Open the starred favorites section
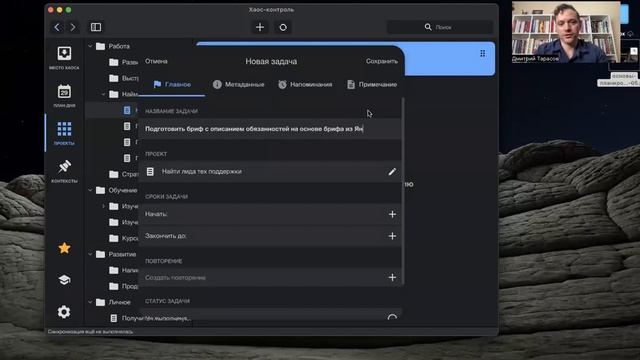This screenshot has height=360, width=640. pyautogui.click(x=64, y=248)
